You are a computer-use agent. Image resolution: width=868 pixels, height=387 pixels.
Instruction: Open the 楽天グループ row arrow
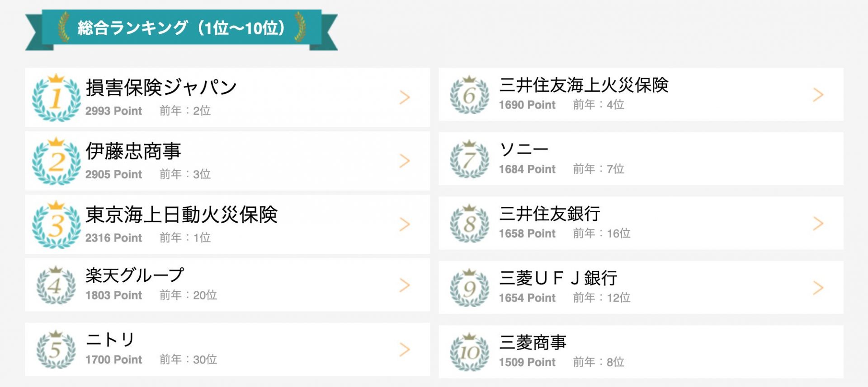click(405, 285)
